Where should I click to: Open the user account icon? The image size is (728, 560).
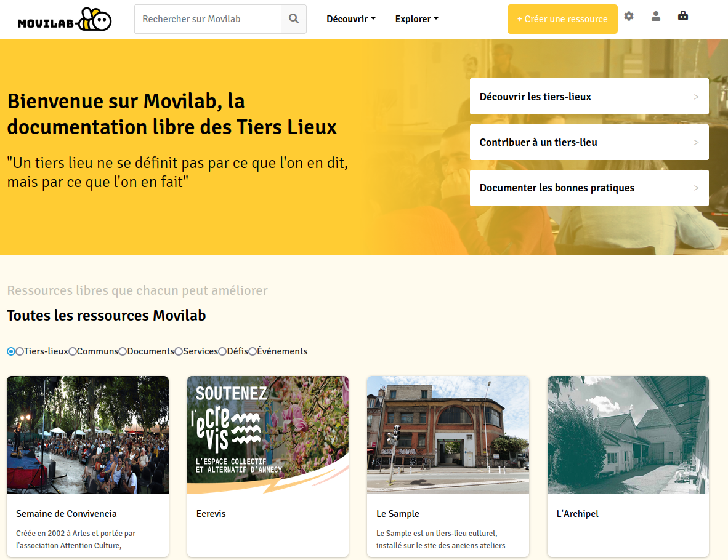(x=655, y=16)
